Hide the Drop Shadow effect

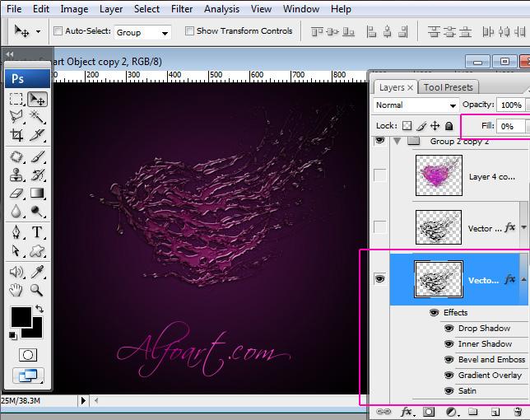(x=449, y=328)
